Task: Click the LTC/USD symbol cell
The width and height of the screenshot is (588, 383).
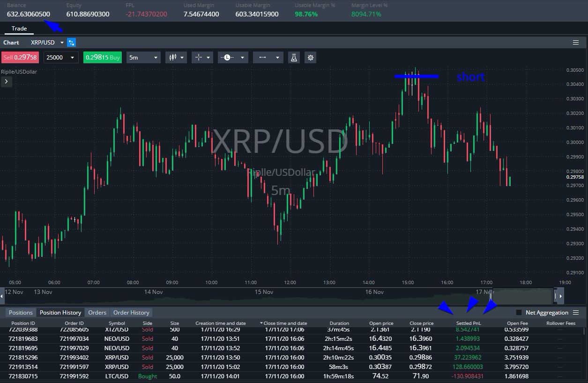Action: pyautogui.click(x=117, y=376)
